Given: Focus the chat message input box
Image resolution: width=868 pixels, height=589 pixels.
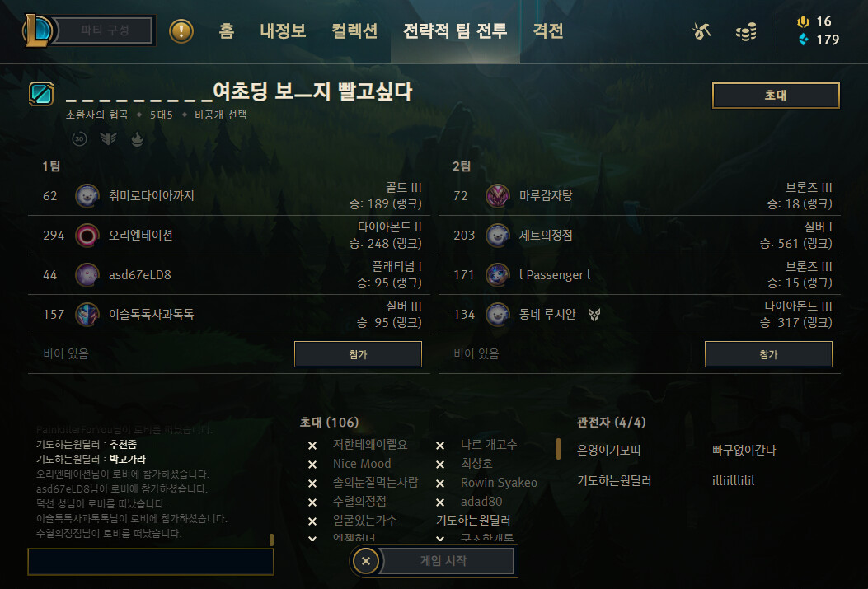Looking at the screenshot, I should (x=151, y=562).
